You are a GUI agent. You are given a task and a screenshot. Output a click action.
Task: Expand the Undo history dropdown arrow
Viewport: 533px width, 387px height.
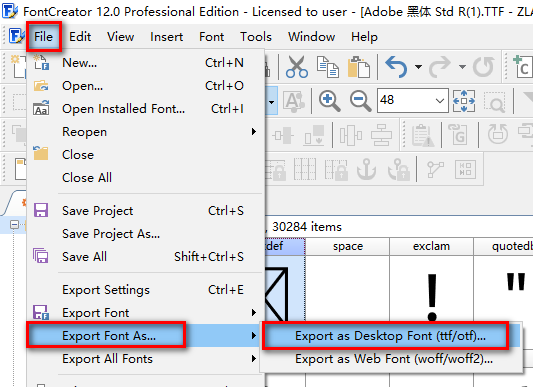point(418,67)
